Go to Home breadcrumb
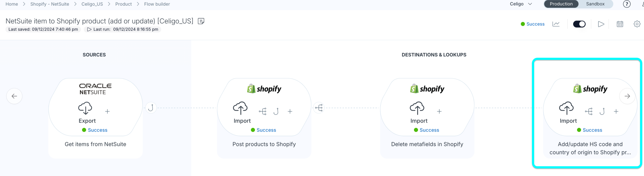The height and width of the screenshot is (176, 644). tap(12, 4)
